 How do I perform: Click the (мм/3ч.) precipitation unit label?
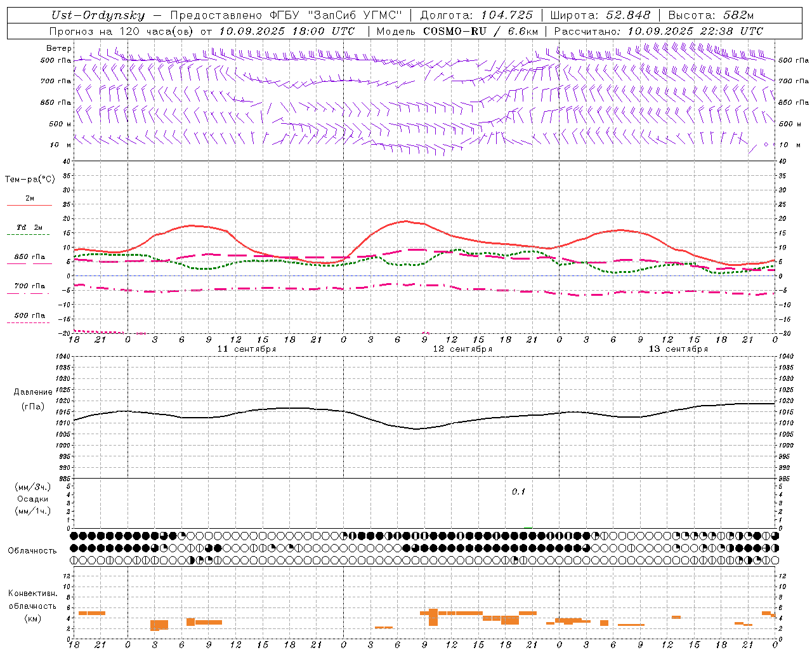[32, 487]
